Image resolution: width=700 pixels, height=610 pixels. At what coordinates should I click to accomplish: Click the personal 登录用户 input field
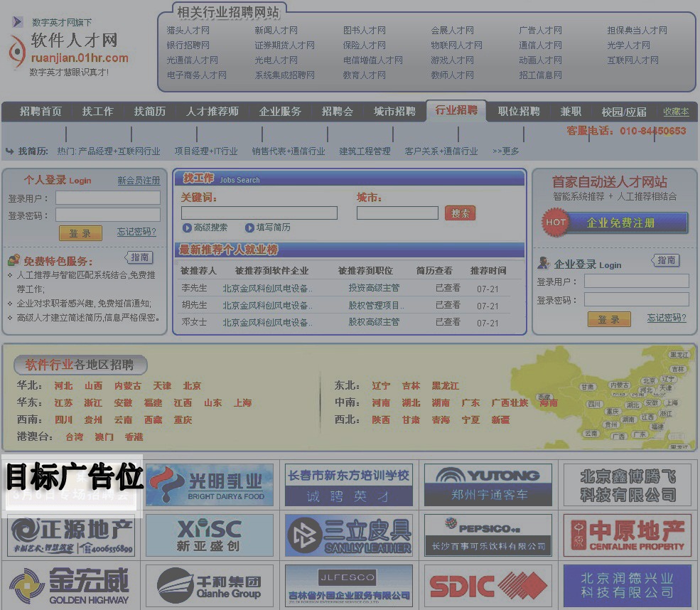tap(108, 198)
